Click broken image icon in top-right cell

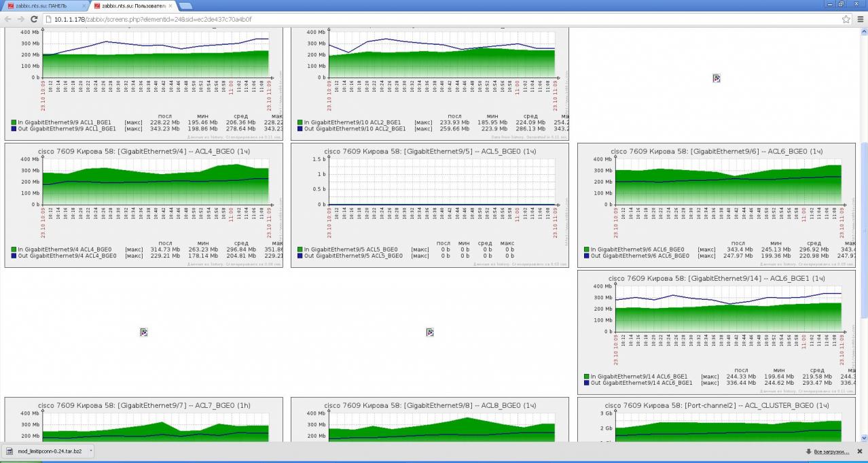pos(716,78)
